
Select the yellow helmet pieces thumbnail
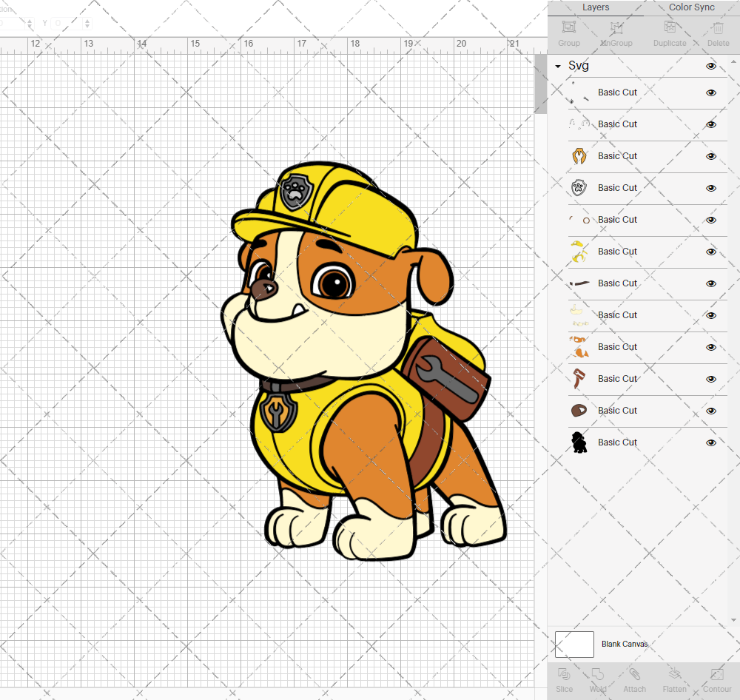tap(579, 252)
